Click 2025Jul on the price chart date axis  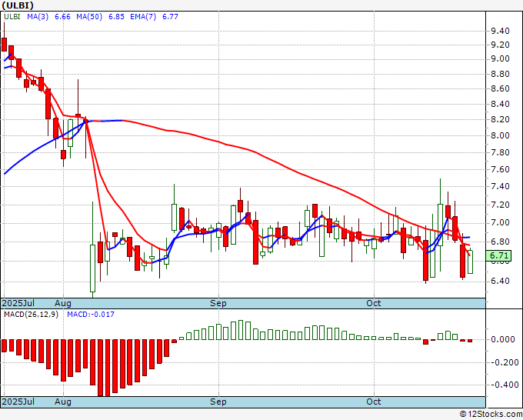click(18, 303)
